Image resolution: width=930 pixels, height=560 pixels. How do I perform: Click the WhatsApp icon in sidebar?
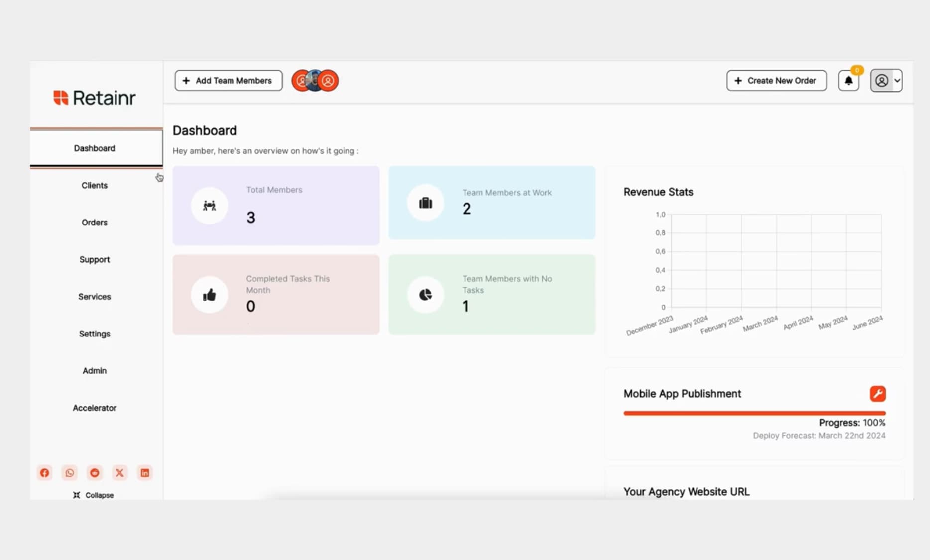70,473
